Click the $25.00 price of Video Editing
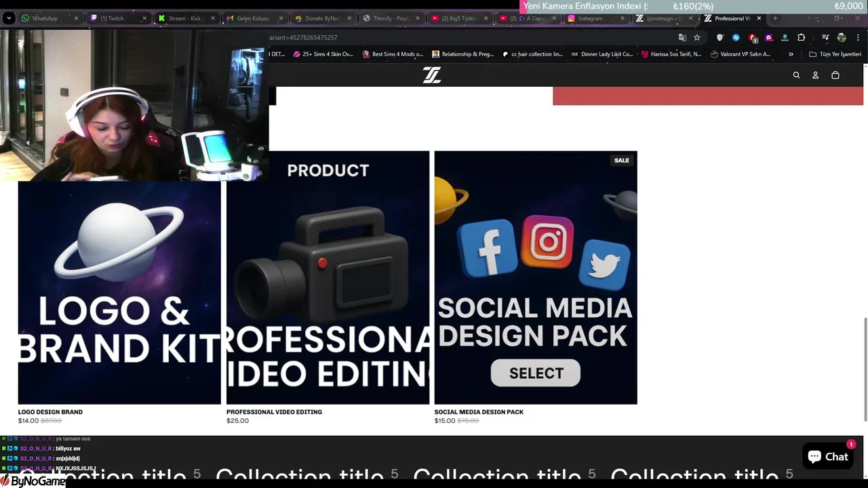Image resolution: width=868 pixels, height=488 pixels. pyautogui.click(x=237, y=421)
